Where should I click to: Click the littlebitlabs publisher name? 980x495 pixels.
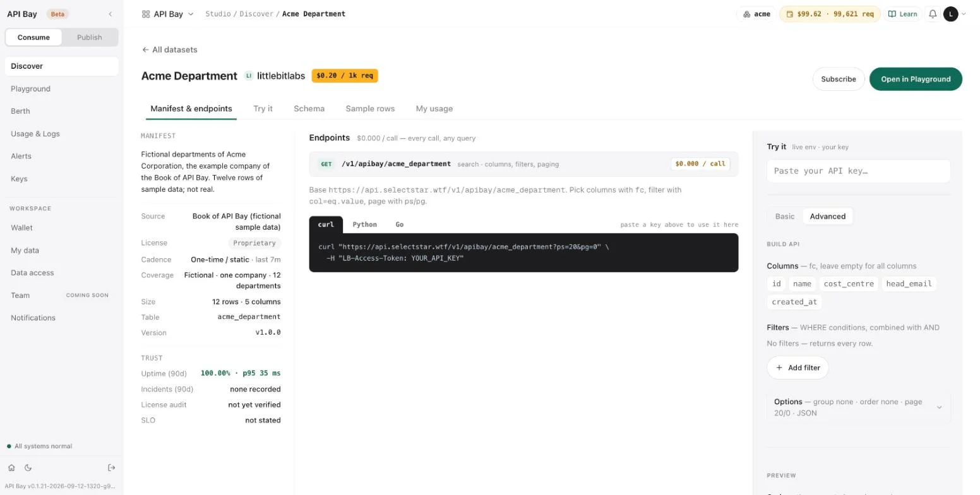tap(281, 76)
